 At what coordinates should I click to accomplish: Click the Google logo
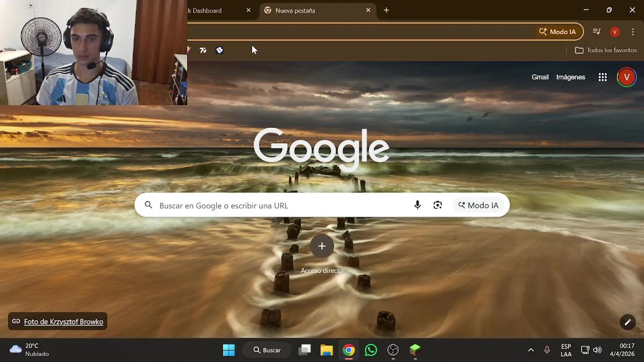[321, 149]
